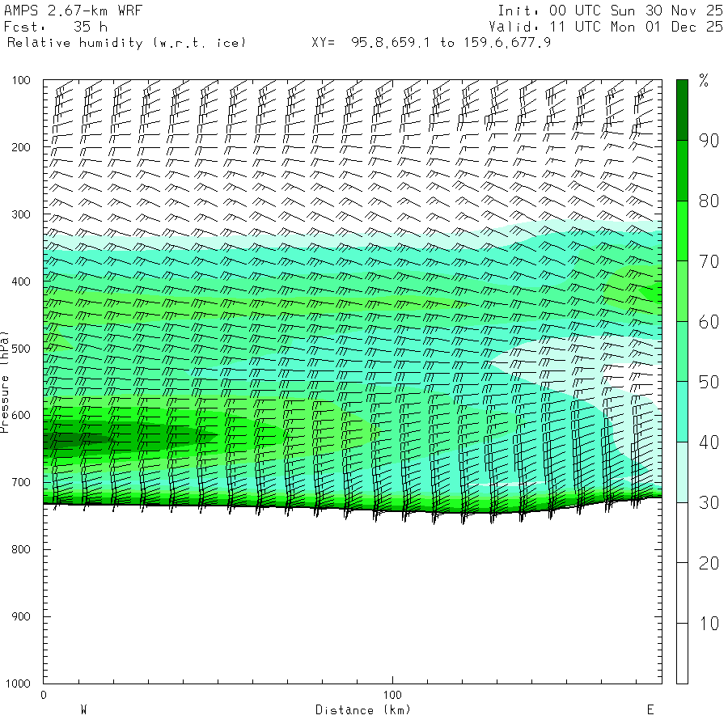Click the 'Distance (km)' axis title
Viewport: 728px width, 728px height.
click(363, 710)
